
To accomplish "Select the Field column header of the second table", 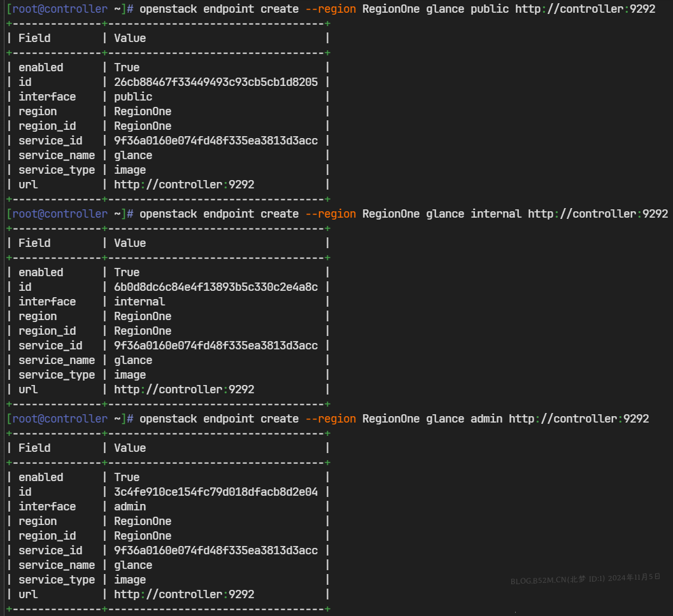I will click(34, 242).
